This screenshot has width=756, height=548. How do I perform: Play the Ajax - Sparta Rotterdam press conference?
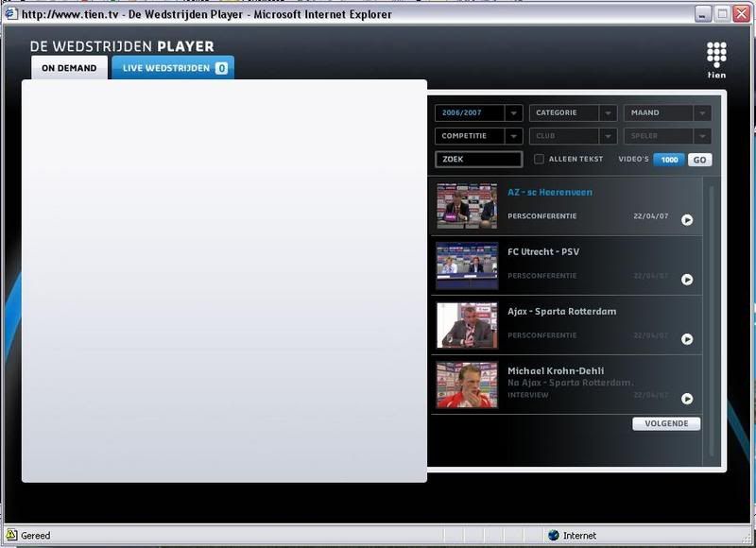pos(687,339)
